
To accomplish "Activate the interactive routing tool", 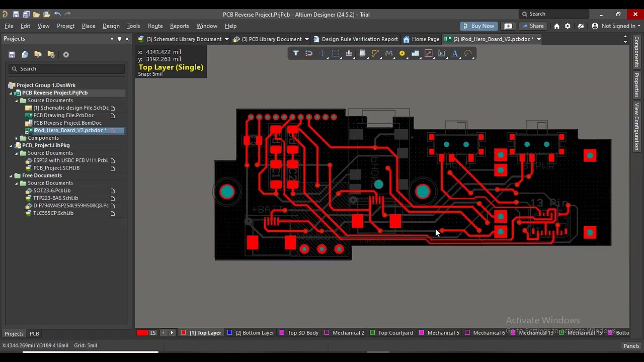I will (375, 53).
